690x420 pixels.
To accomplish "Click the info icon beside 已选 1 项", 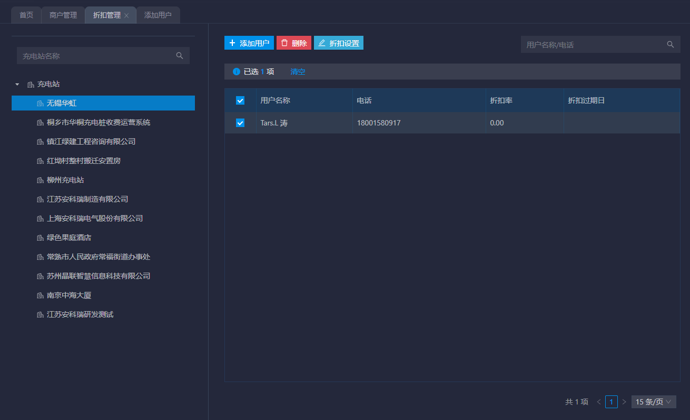I will [x=236, y=71].
